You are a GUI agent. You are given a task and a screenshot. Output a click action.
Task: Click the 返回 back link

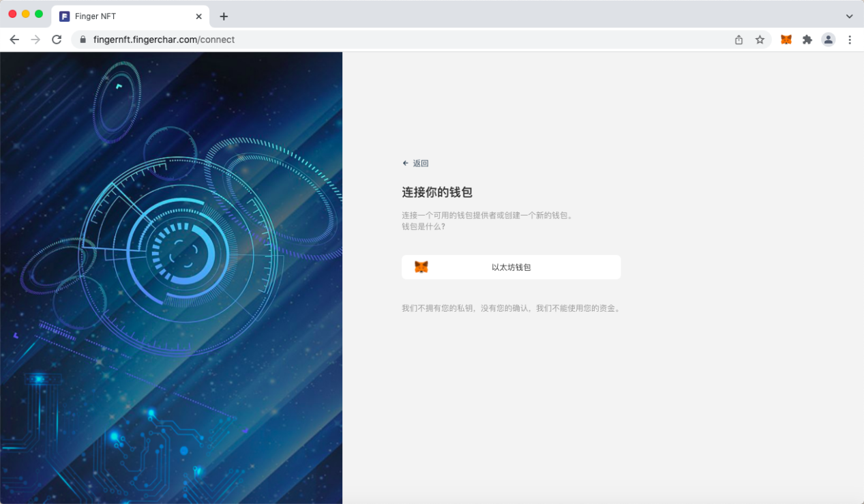click(x=415, y=164)
